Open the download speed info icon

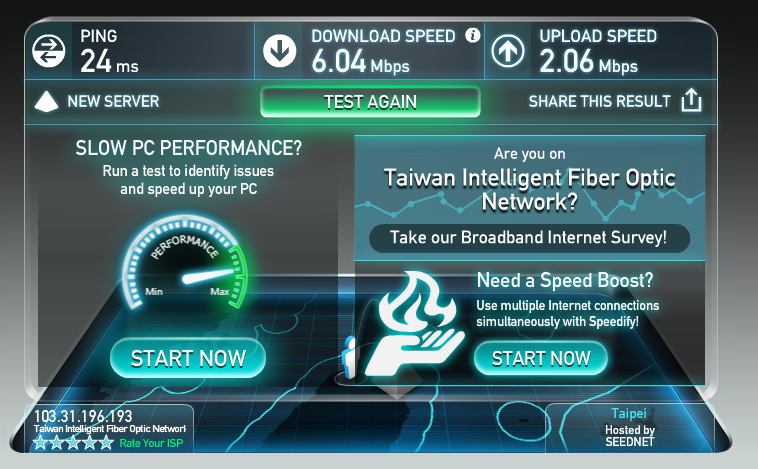pyautogui.click(x=472, y=35)
